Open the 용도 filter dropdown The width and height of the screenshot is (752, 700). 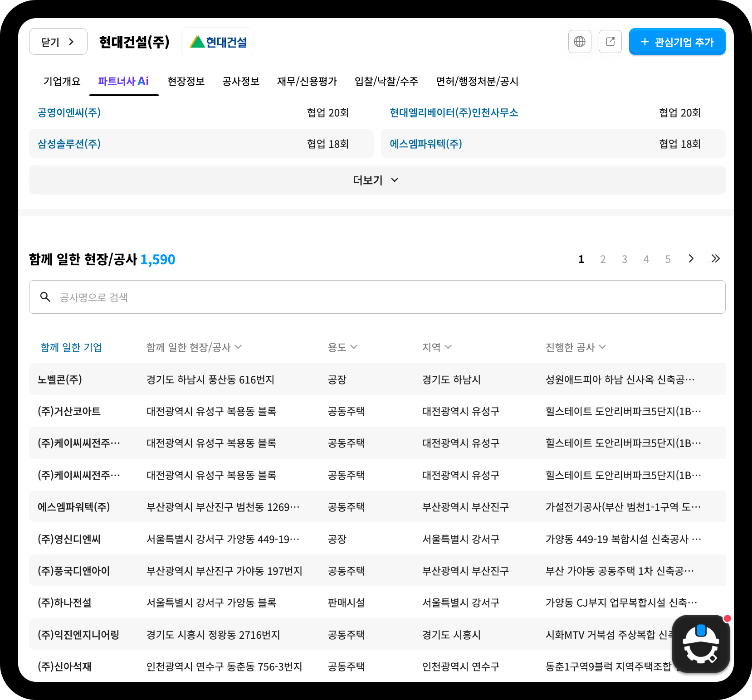(x=342, y=347)
